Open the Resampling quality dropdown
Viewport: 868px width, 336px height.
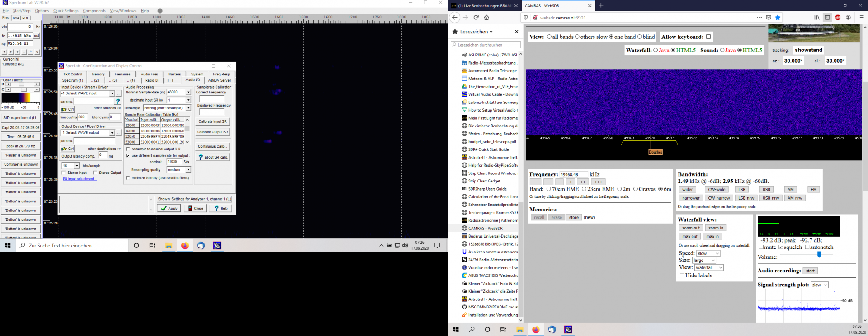(188, 170)
